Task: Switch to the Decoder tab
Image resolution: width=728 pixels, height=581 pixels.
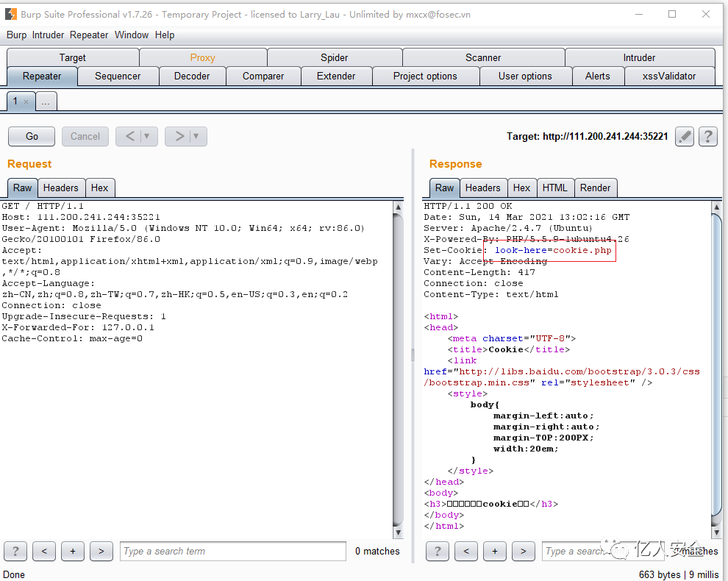Action: 192,76
